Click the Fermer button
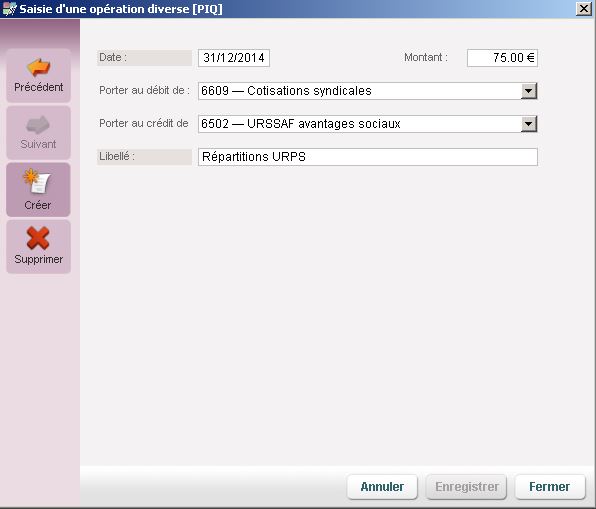 click(x=550, y=487)
